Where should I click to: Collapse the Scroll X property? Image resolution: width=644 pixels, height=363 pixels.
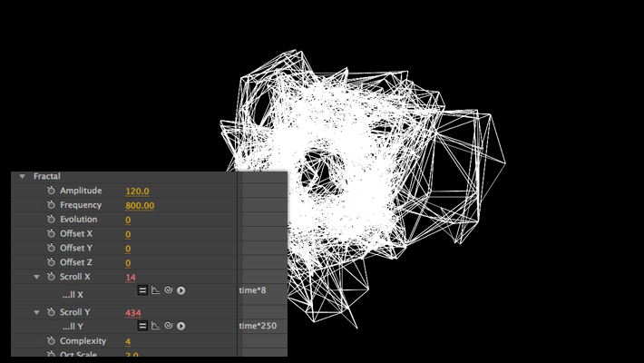click(36, 277)
